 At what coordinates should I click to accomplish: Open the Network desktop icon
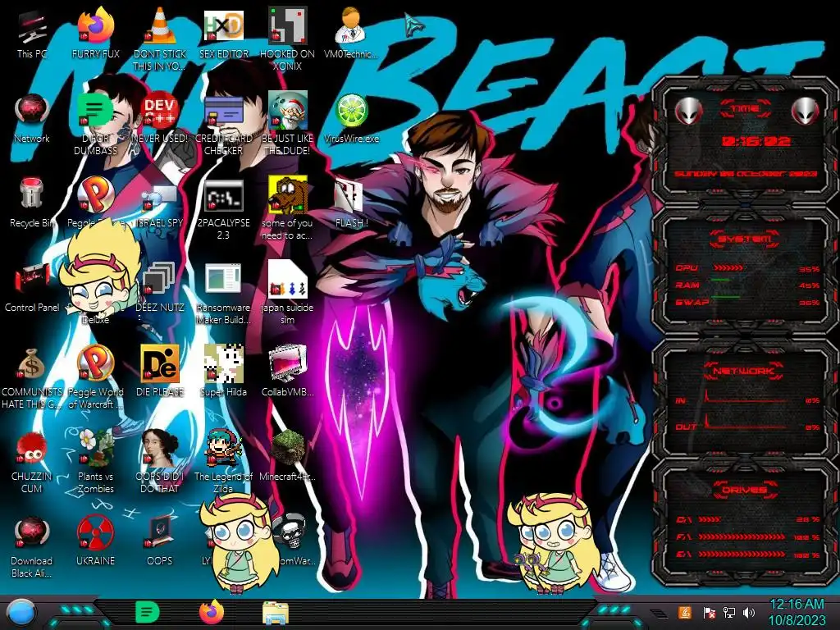[x=32, y=119]
